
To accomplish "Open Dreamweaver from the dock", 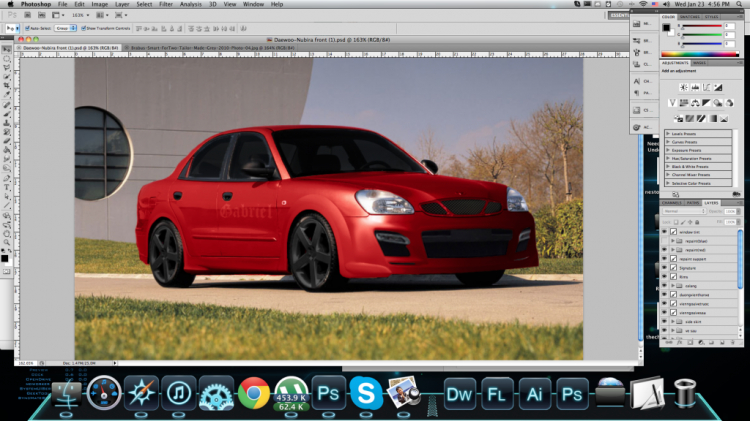I will coord(459,394).
